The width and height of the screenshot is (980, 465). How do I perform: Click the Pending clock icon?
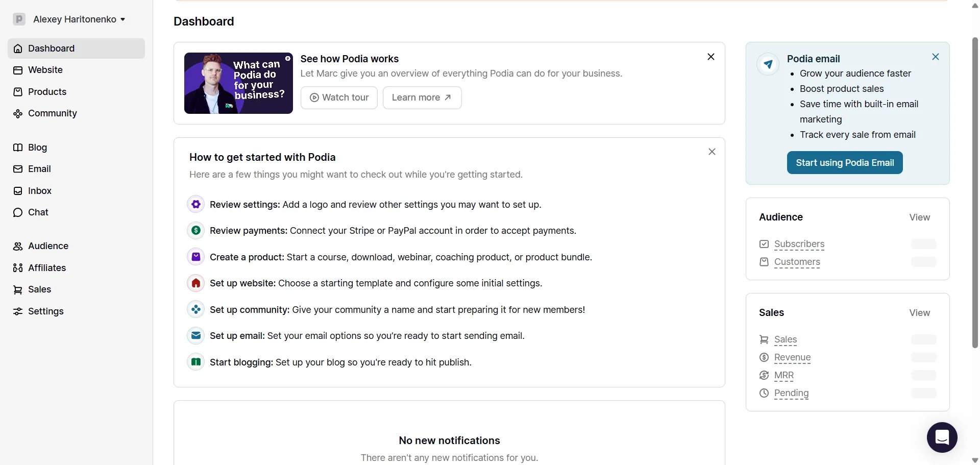click(x=764, y=393)
